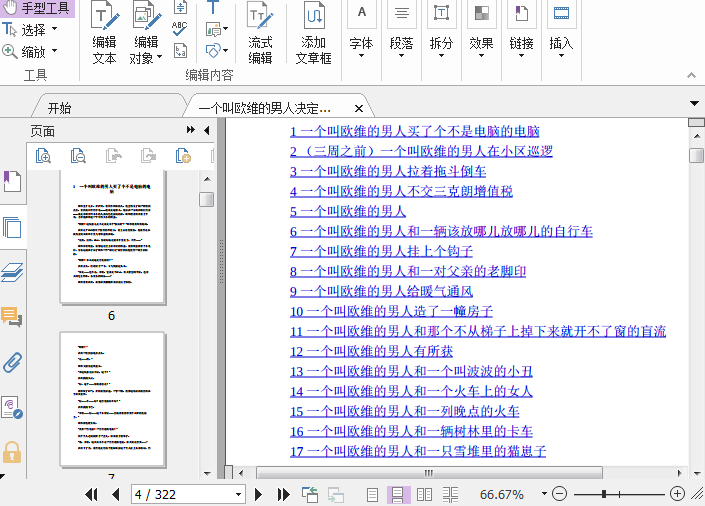Open the security lock sidebar panel
705x506 pixels.
click(12, 452)
